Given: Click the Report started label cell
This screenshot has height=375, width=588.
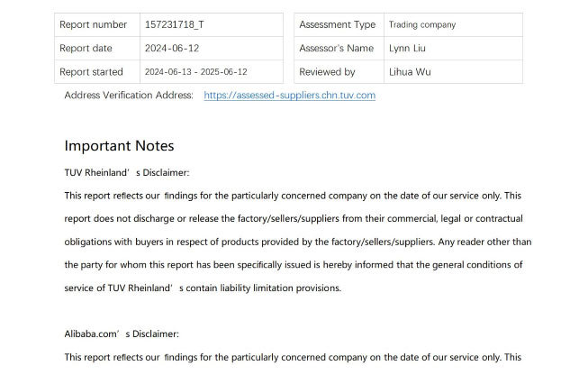Looking at the screenshot, I should click(97, 72).
